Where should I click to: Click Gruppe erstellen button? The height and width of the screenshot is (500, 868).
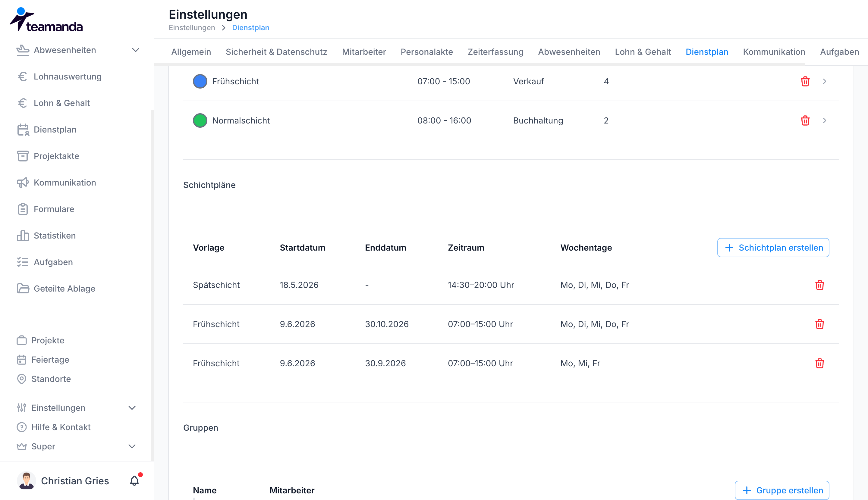782,490
